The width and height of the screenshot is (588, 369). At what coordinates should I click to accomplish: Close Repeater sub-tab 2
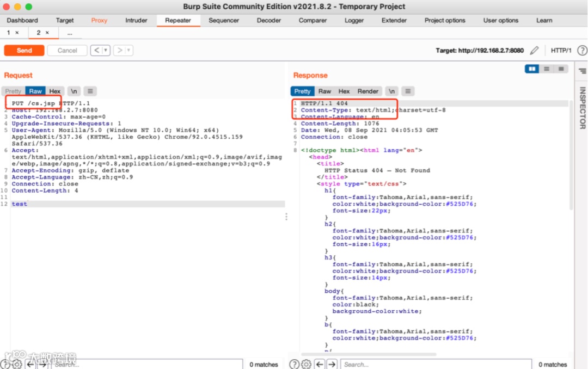(47, 33)
